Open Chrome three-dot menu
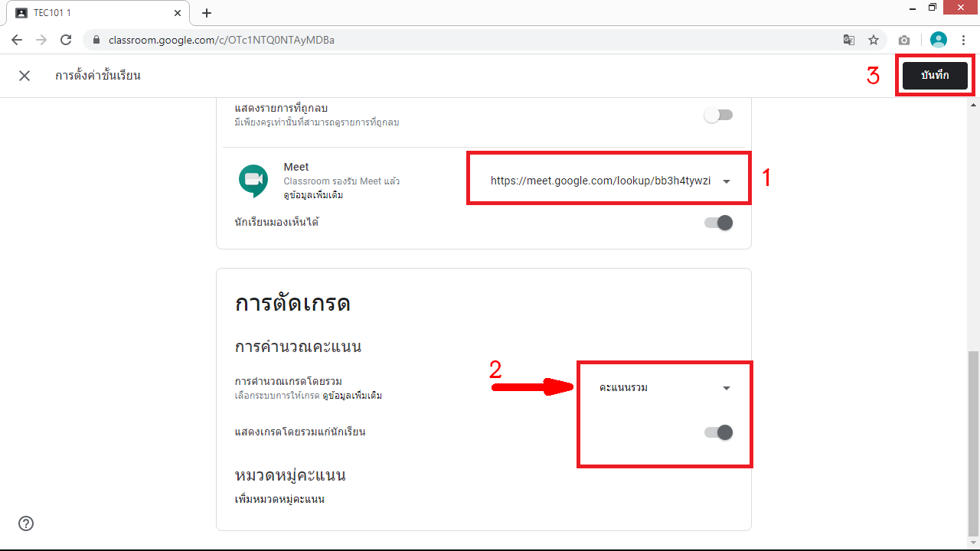This screenshot has width=980, height=551. tap(963, 40)
